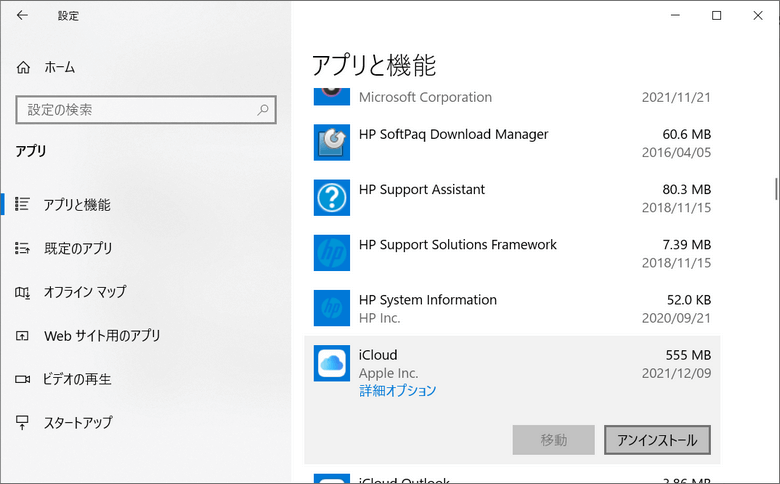Click the HP SoftPaq Download Manager icon
The width and height of the screenshot is (780, 484).
332,142
